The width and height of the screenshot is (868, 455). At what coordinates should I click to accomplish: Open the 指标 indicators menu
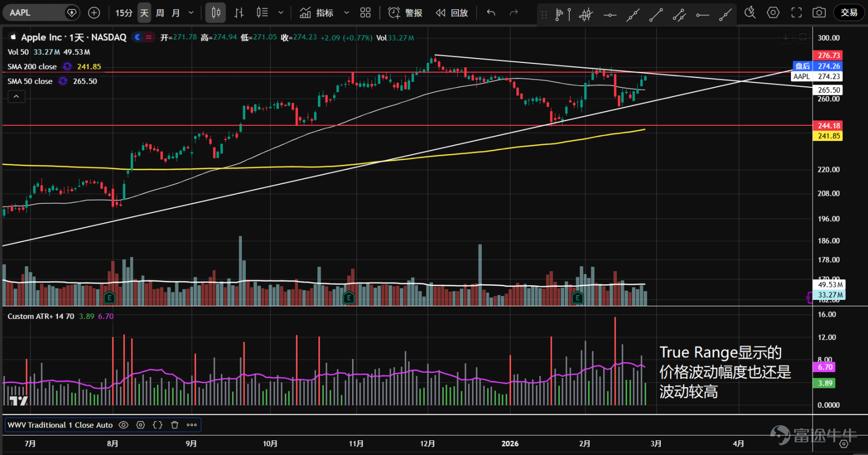[317, 12]
